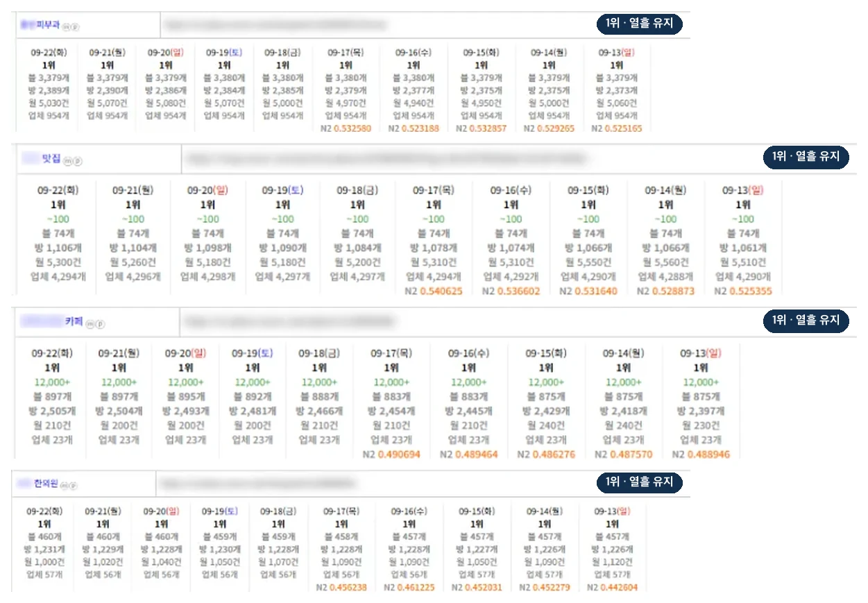Open the 맛집 keyword link
Image resolution: width=868 pixels, height=603 pixels.
point(41,159)
